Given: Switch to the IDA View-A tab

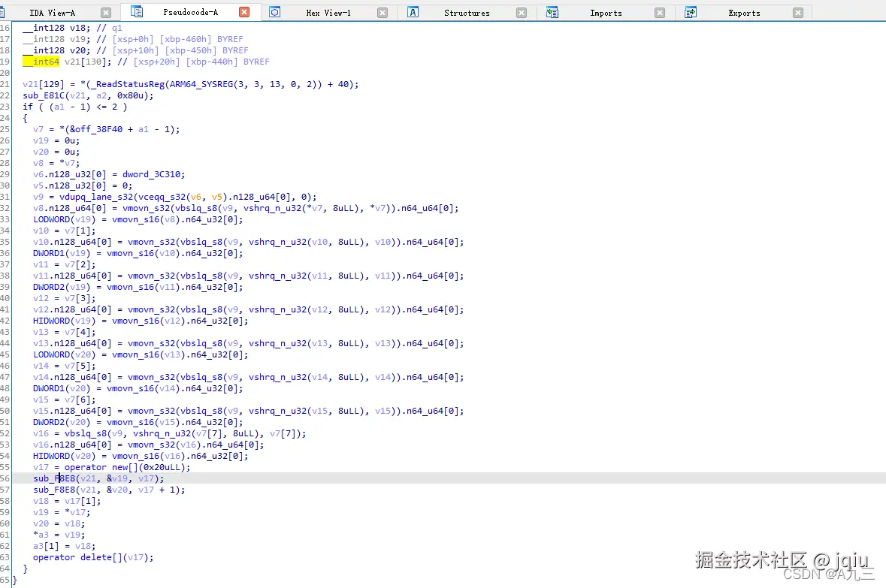Looking at the screenshot, I should click(52, 13).
